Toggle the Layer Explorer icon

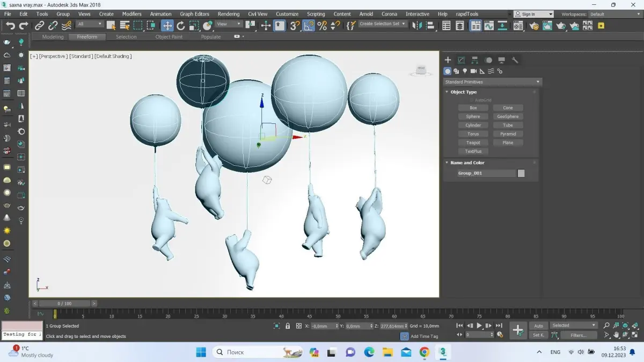tap(460, 25)
